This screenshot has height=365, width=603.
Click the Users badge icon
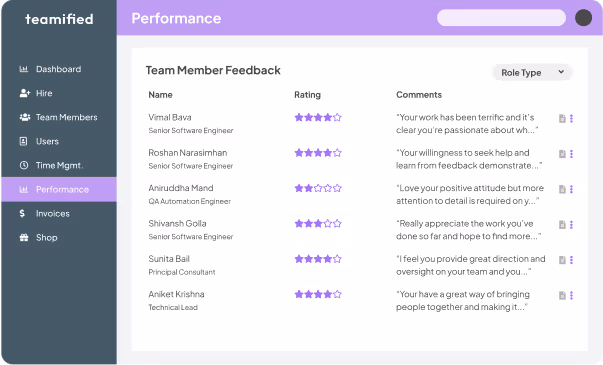(x=23, y=141)
